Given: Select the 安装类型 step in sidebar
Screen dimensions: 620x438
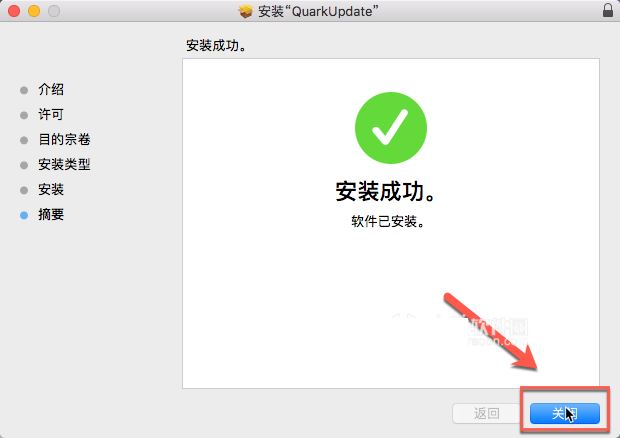Looking at the screenshot, I should [64, 164].
